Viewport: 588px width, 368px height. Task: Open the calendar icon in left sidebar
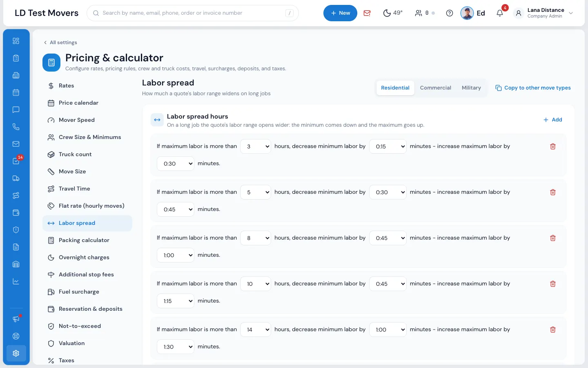pyautogui.click(x=16, y=92)
